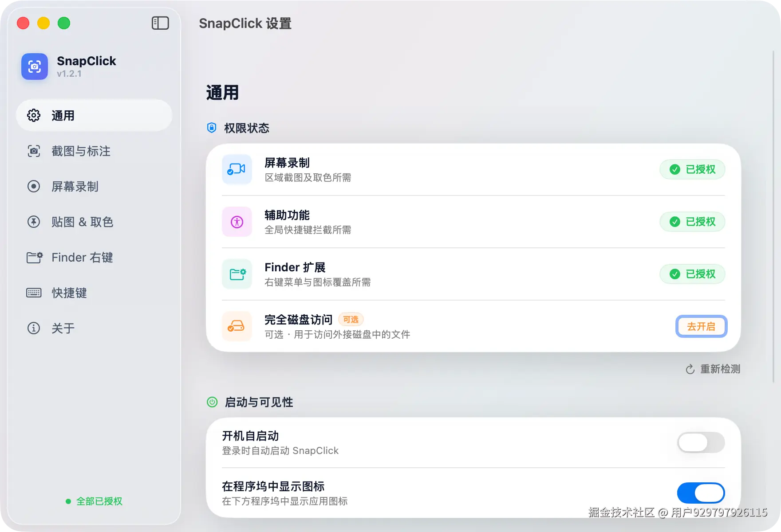This screenshot has width=781, height=532.
Task: Click the 去开启 button for disk access
Action: point(701,326)
